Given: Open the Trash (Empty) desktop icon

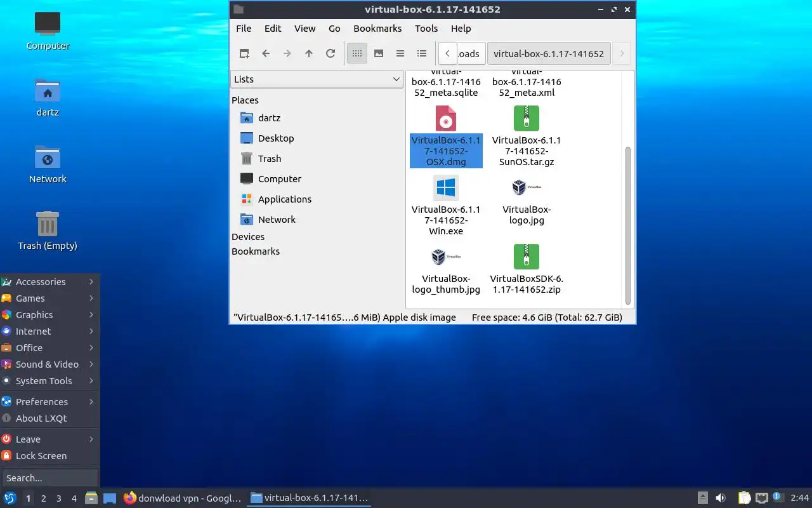Looking at the screenshot, I should coord(48,231).
